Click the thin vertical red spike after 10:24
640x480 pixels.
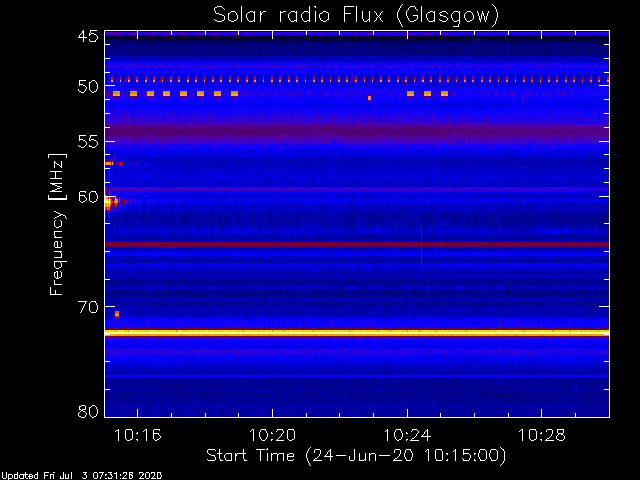click(x=421, y=246)
